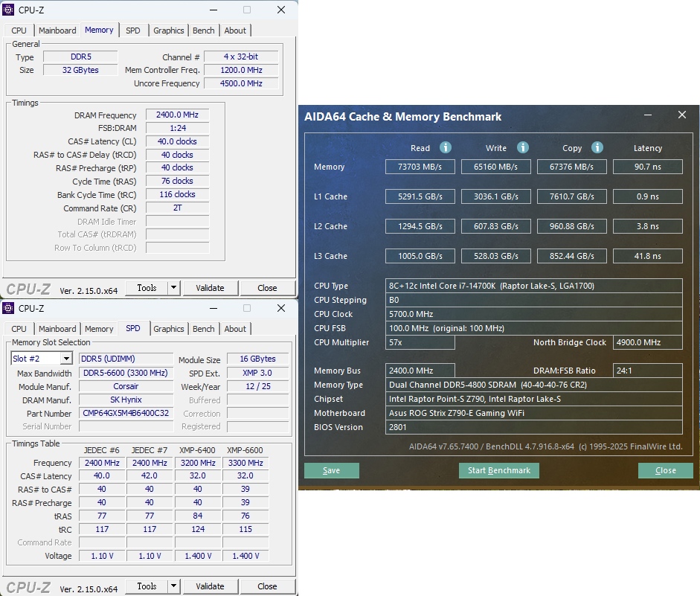
Task: Click the DRAM Frequency 2400.0 MHz value
Action: point(177,115)
